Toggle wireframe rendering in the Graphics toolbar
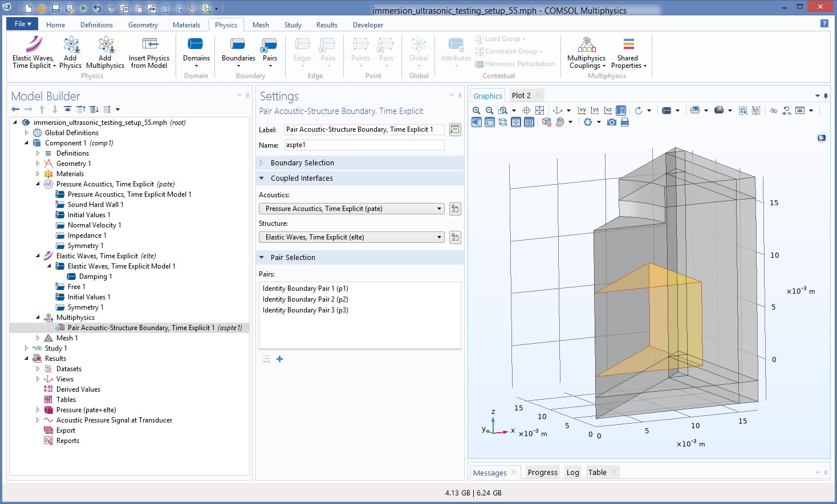The height and width of the screenshot is (504, 837). tap(503, 122)
